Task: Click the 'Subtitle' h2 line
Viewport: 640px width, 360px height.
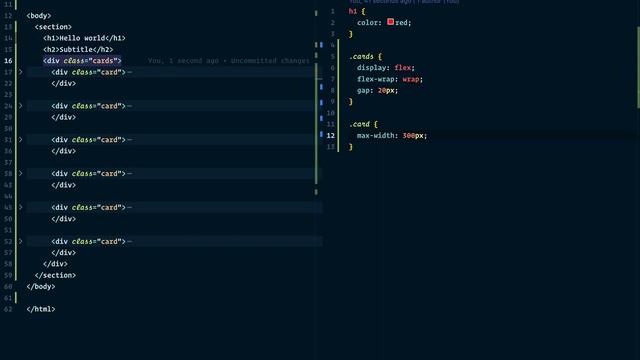Action: coord(78,49)
